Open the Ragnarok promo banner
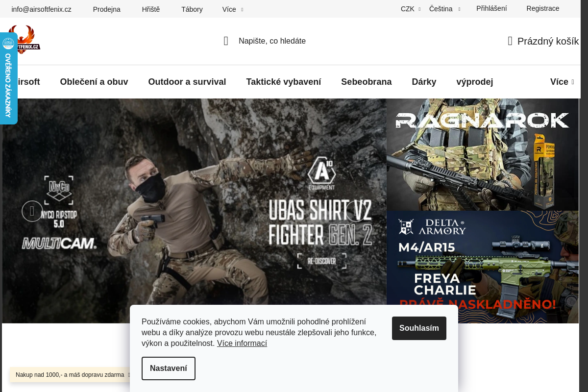The height and width of the screenshot is (392, 588). tap(482, 154)
